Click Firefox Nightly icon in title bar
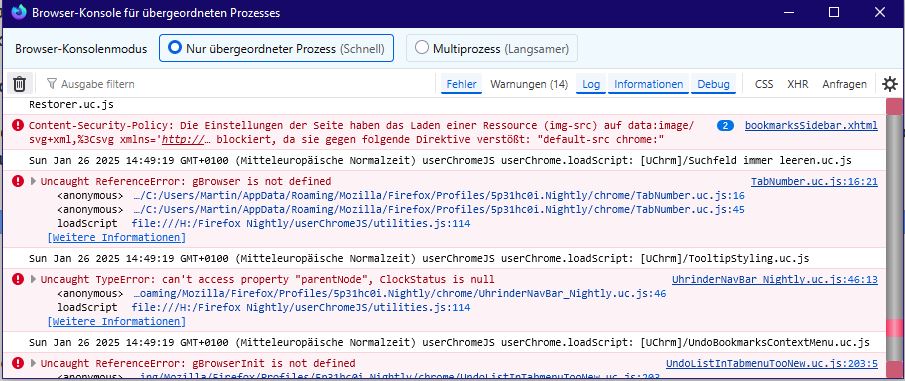The width and height of the screenshot is (905, 381). click(18, 12)
